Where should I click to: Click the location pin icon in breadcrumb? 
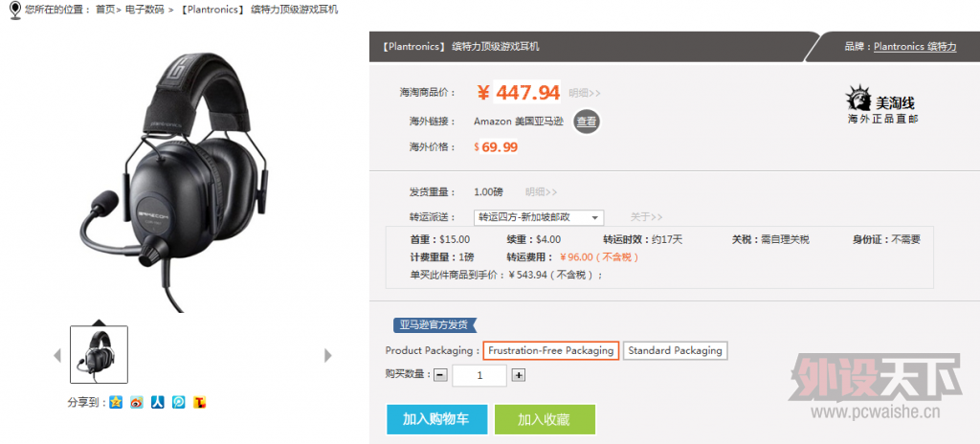coord(15,10)
